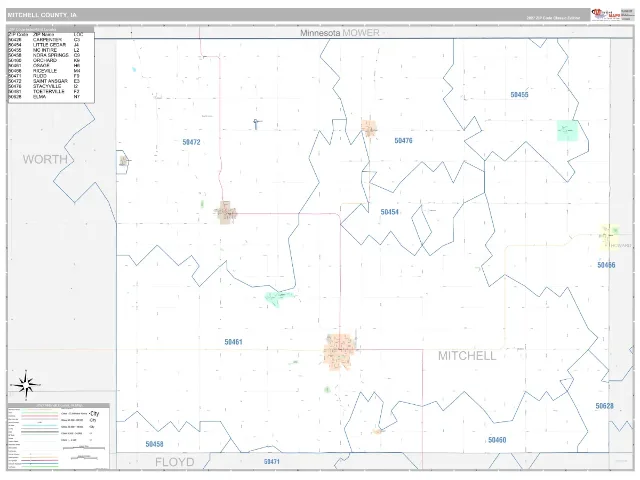The width and height of the screenshot is (640, 480).
Task: Click the ELMA index row
Action: [45, 97]
